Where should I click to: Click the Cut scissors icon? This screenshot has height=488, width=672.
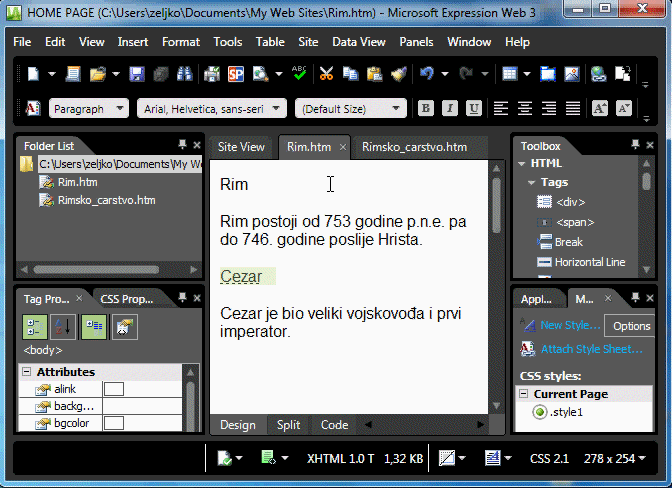(x=326, y=74)
